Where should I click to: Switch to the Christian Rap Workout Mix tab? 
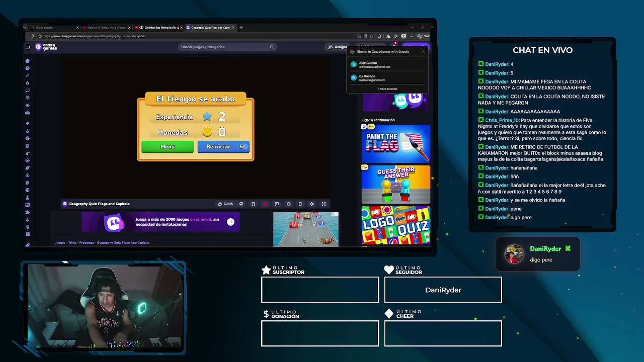click(158, 28)
